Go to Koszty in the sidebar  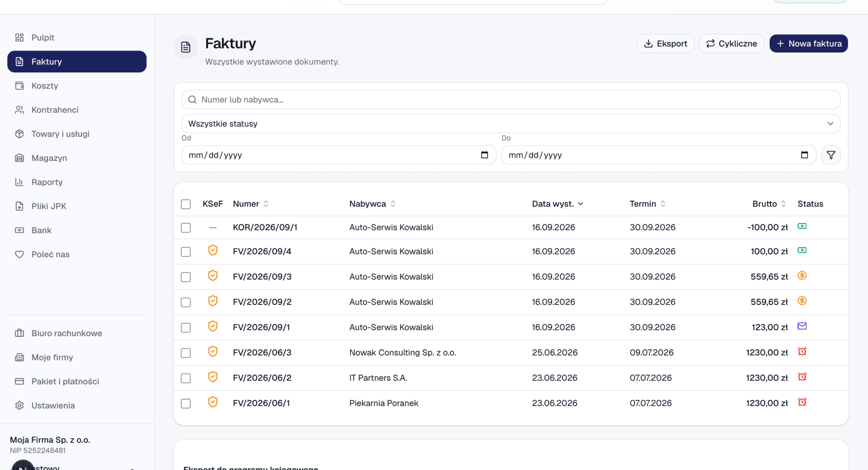pyautogui.click(x=77, y=86)
